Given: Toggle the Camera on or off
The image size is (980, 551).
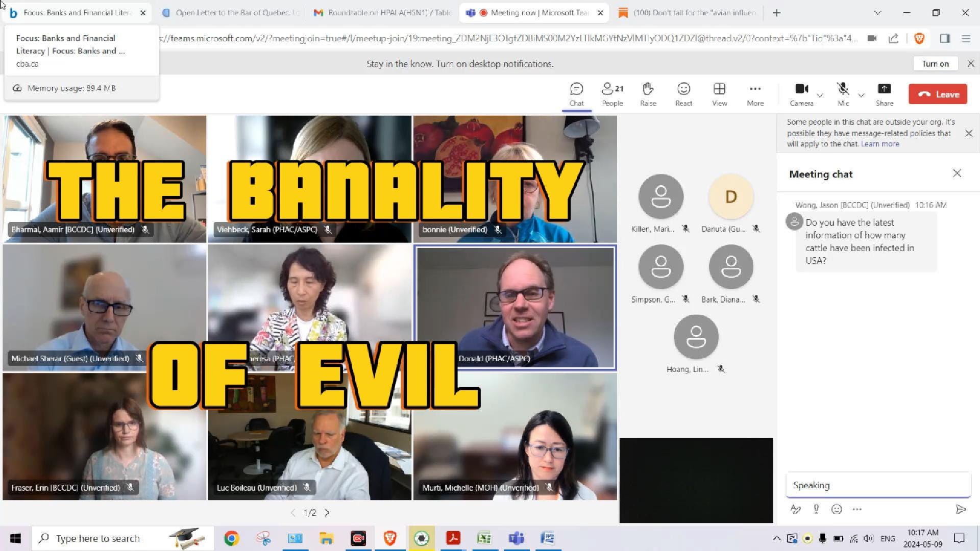Looking at the screenshot, I should (801, 94).
